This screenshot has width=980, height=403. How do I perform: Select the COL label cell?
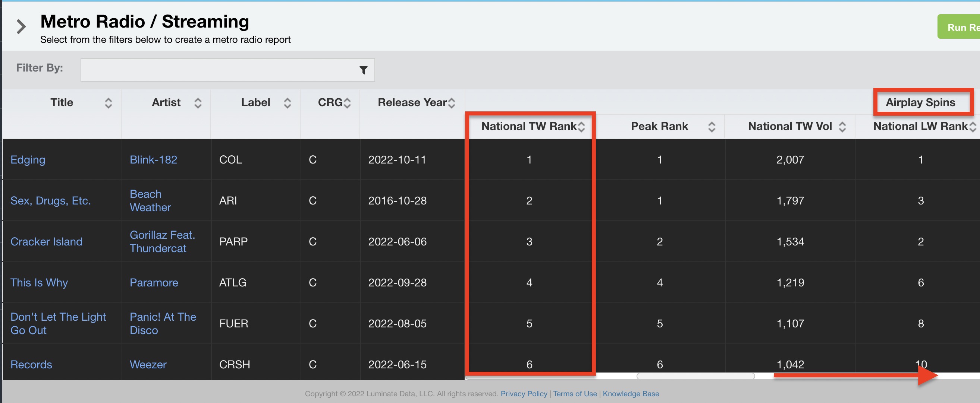click(x=256, y=159)
